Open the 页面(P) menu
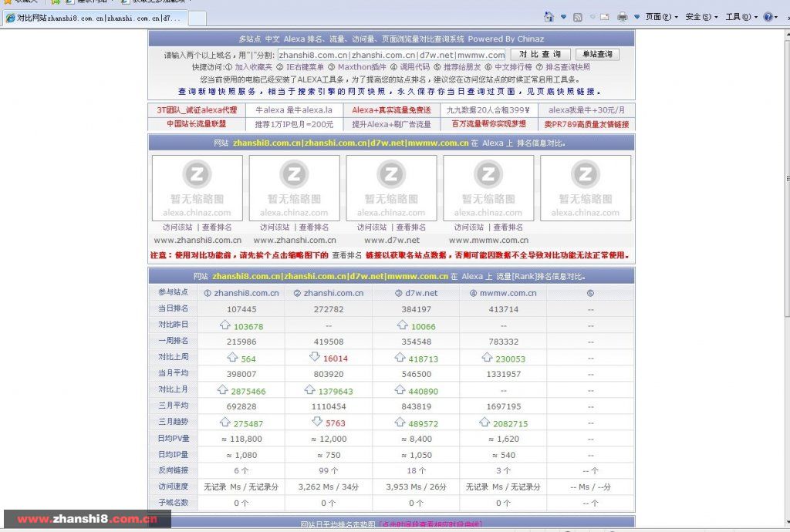This screenshot has width=790, height=532. (x=661, y=17)
